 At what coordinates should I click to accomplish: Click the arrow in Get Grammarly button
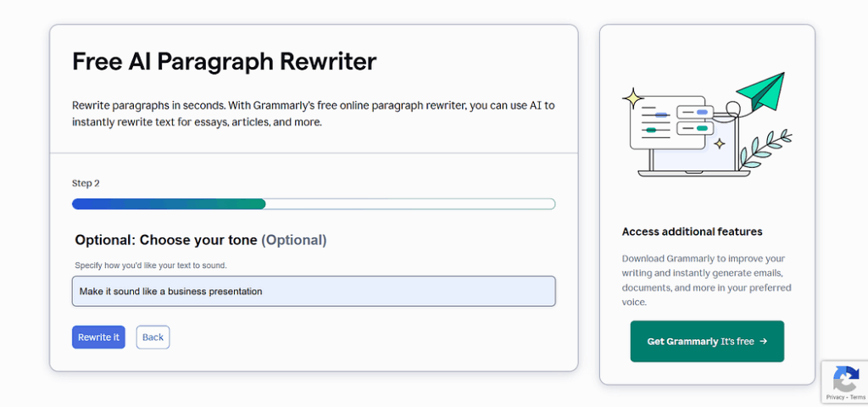[764, 341]
